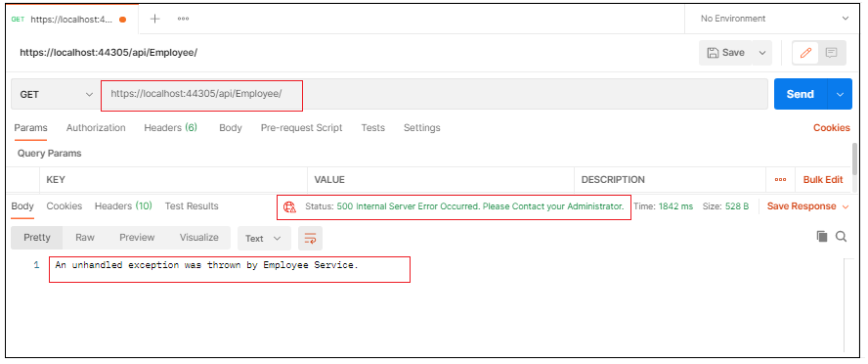Click the Save button
Viewport: 868px width, 364px height.
point(725,53)
